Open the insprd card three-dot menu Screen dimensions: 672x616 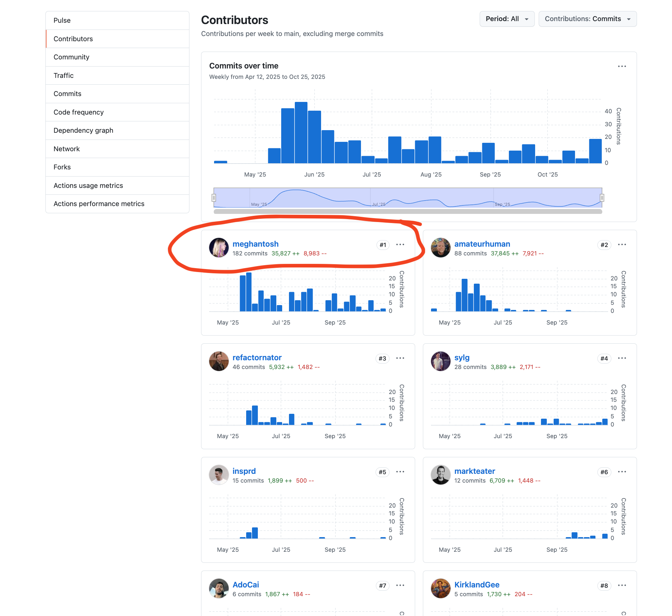(x=400, y=472)
